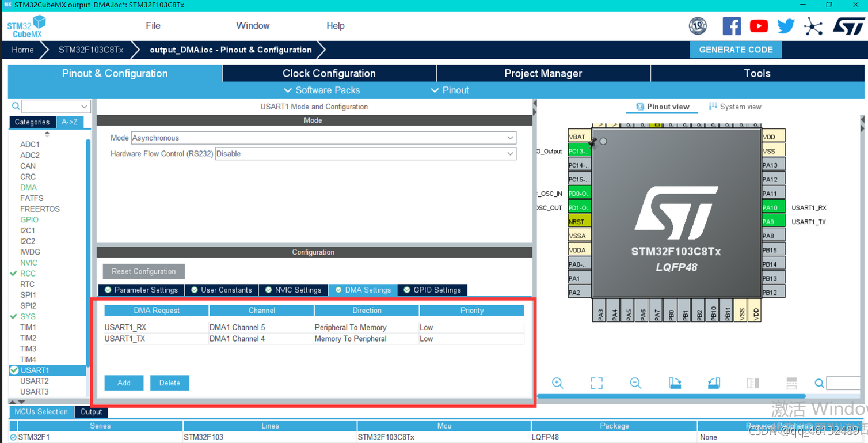Click the Delete DMA request button

pos(170,383)
